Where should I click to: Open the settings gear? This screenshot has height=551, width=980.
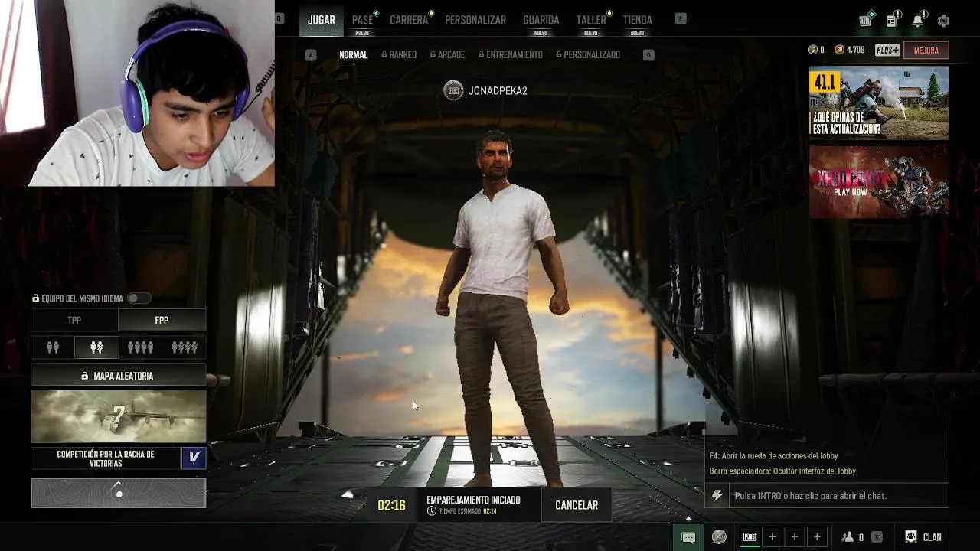pyautogui.click(x=943, y=21)
